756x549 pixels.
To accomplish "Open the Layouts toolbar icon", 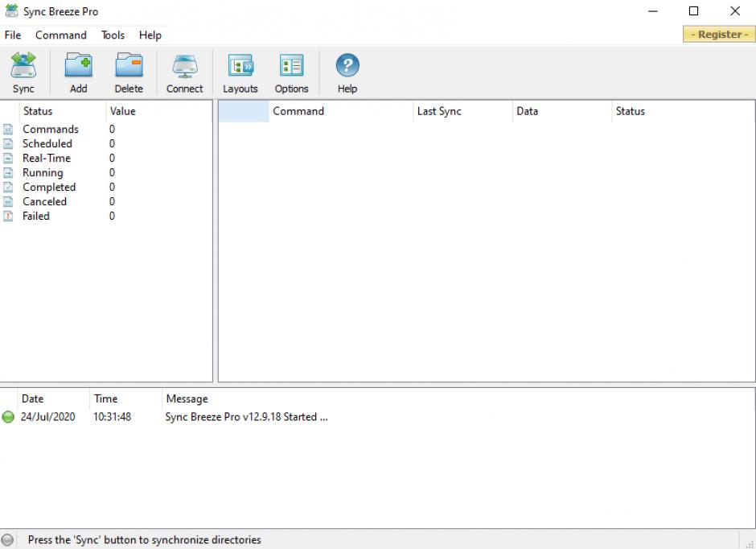I will pos(240,66).
